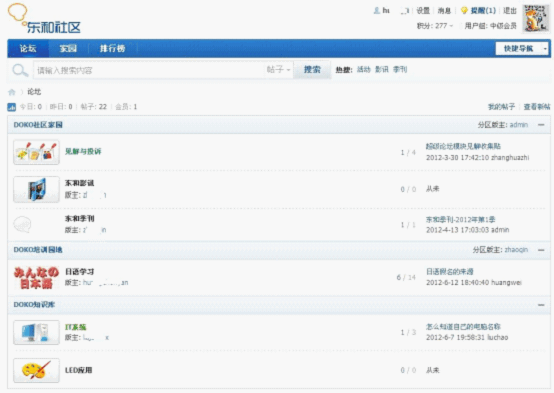Open the LED应用 forum title
The height and width of the screenshot is (393, 554).
[78, 370]
